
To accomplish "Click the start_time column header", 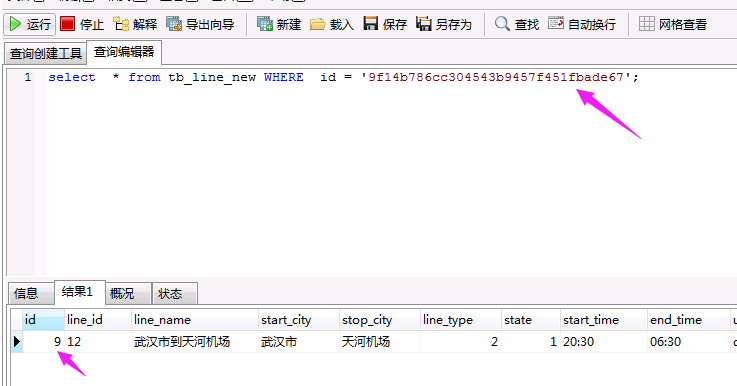I will 604,320.
